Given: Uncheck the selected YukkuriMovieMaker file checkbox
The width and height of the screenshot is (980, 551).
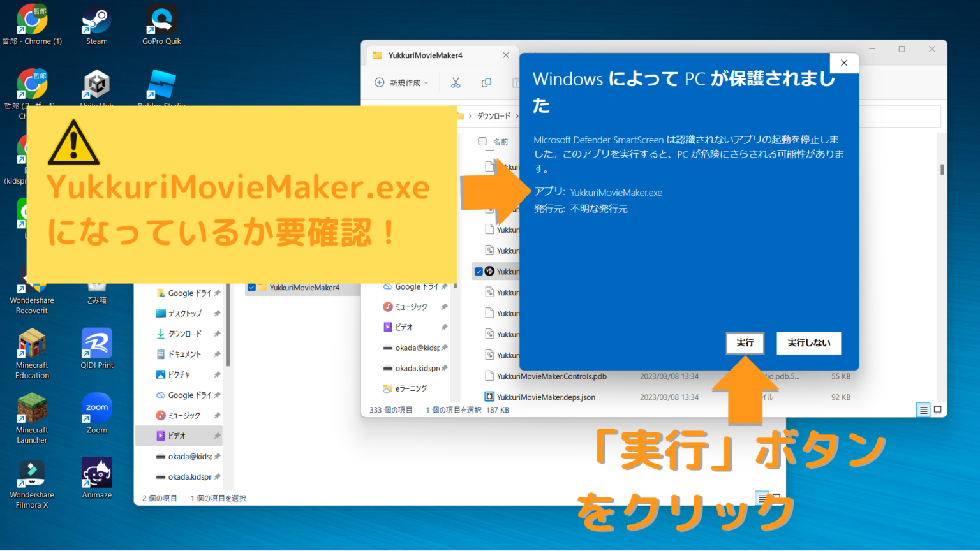Looking at the screenshot, I should coord(479,270).
